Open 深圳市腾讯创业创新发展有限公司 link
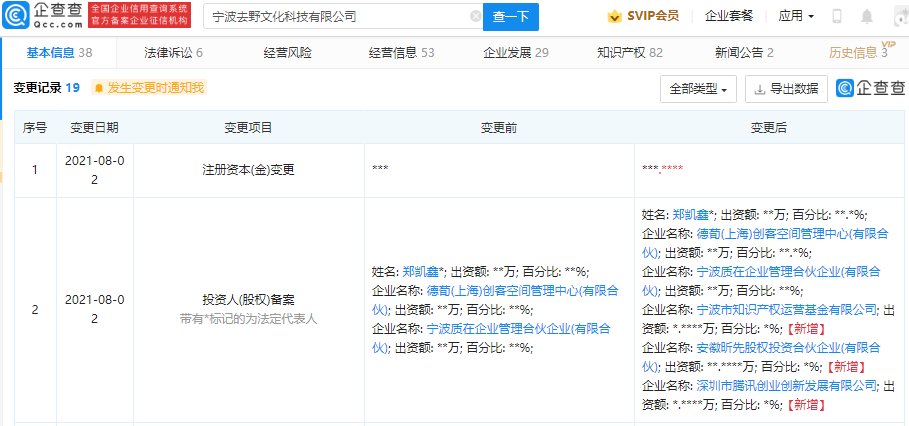The height and width of the screenshot is (426, 909). click(787, 385)
